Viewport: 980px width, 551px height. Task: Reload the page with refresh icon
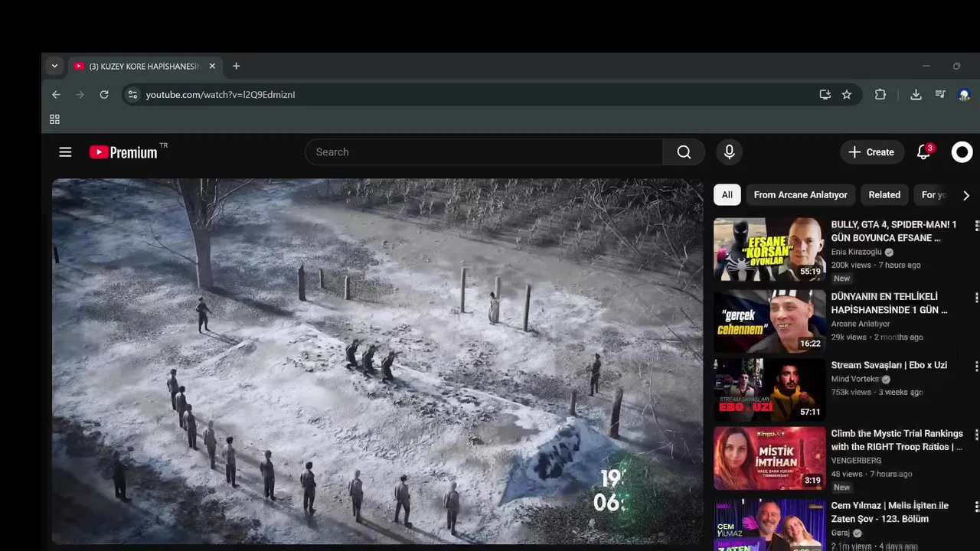[104, 95]
